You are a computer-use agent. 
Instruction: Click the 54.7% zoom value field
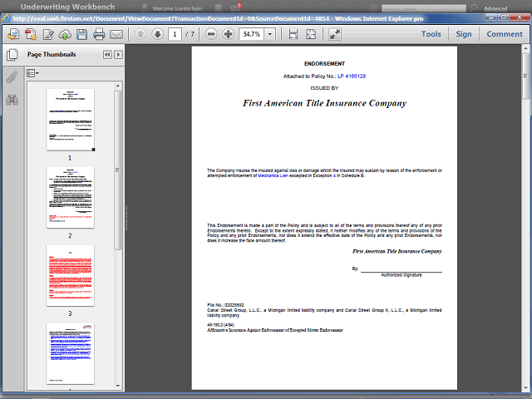(251, 34)
